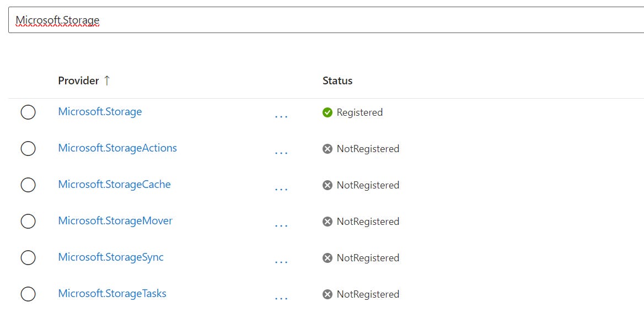Click NotRegistered status text for Microsoft.StorageMover

[368, 222]
